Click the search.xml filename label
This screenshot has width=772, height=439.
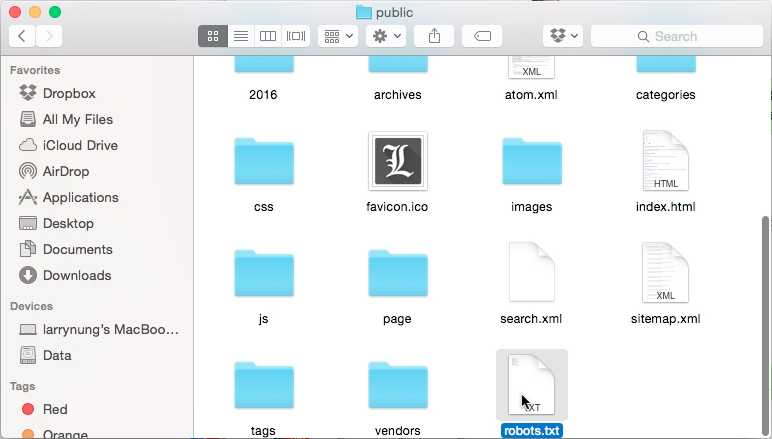pyautogui.click(x=531, y=319)
